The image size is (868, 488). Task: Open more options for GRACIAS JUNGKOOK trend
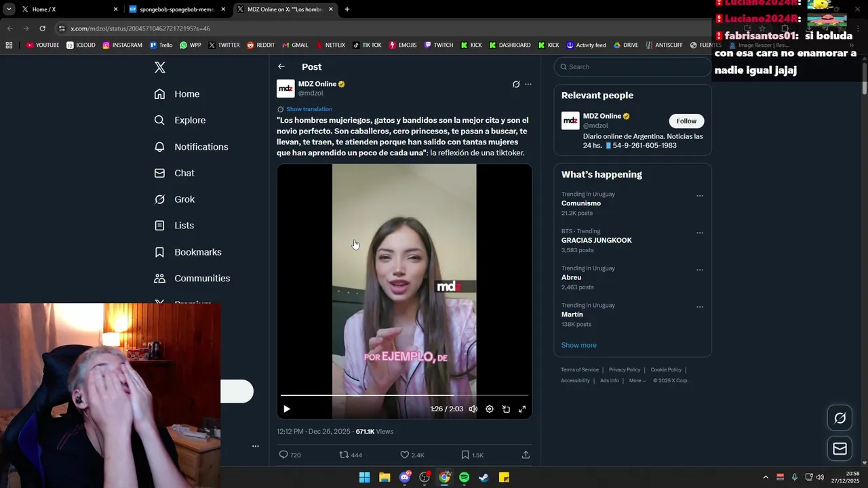(x=700, y=232)
